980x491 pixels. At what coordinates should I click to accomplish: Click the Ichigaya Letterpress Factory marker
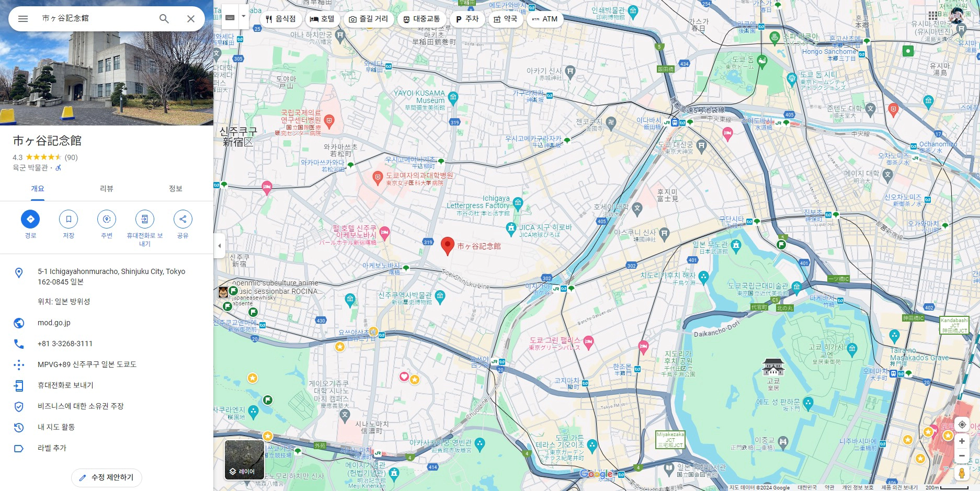(518, 202)
